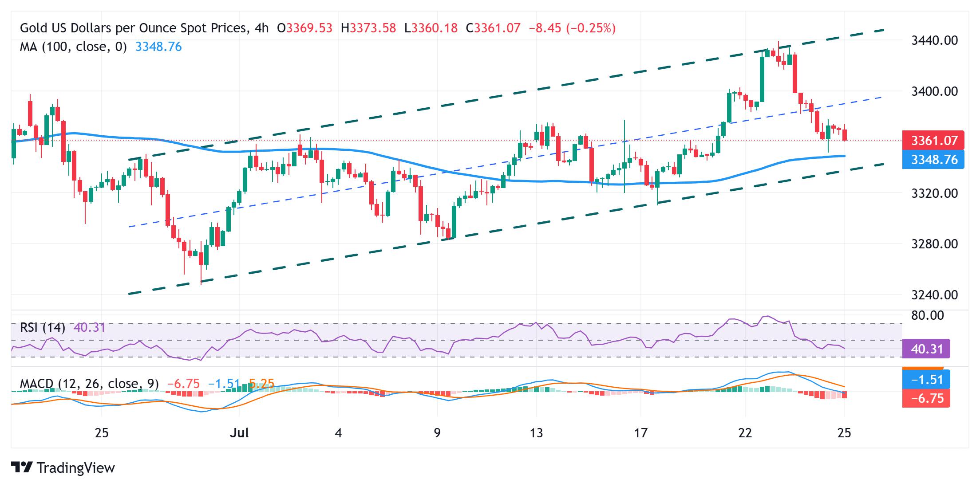The image size is (980, 487).
Task: Click the 80.00 RSI scale label
Action: (x=928, y=315)
